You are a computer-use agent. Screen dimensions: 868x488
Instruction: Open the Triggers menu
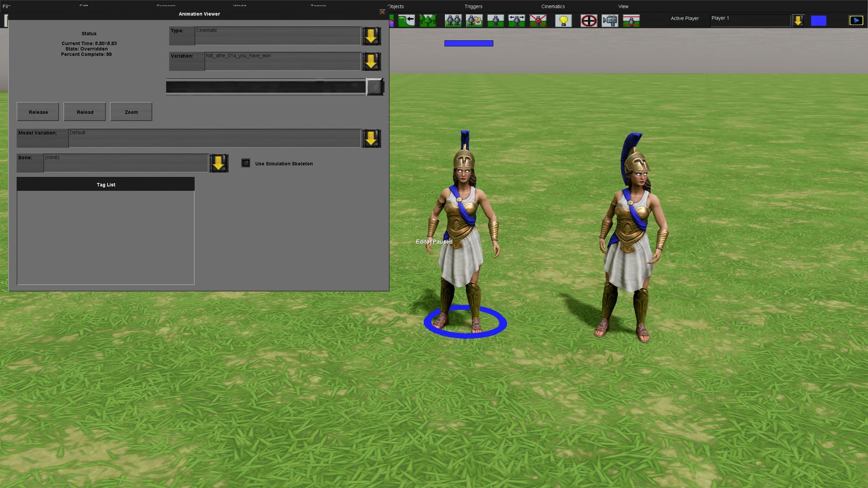pyautogui.click(x=473, y=6)
